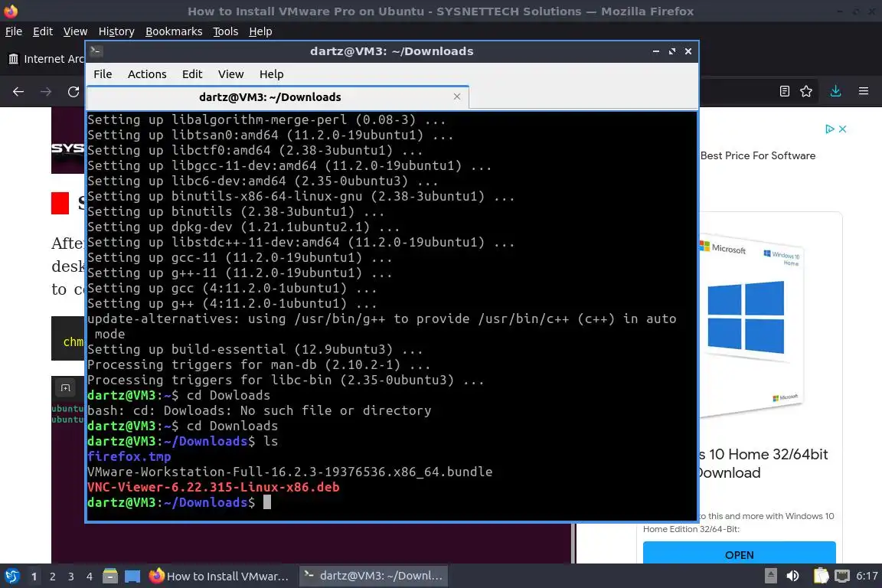
Task: Switch to workspace 2
Action: click(53, 577)
